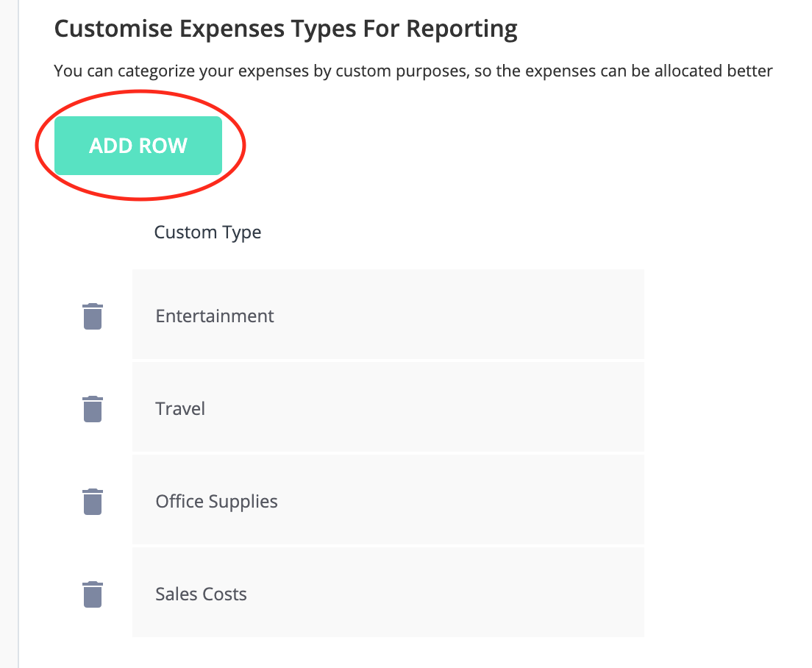The height and width of the screenshot is (668, 812).
Task: Trash the Sales Costs custom type
Action: coord(93,594)
